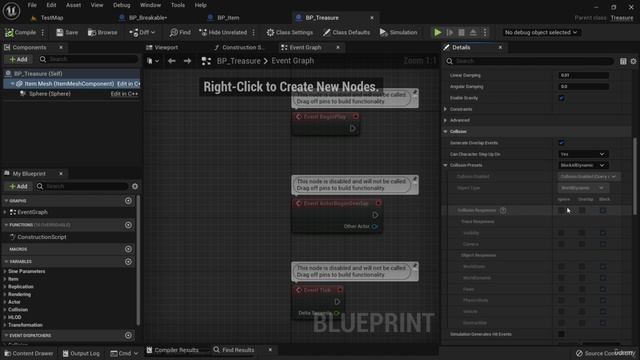This screenshot has width=640, height=360.
Task: Check WorldStatic Overlap box
Action: coord(582,267)
